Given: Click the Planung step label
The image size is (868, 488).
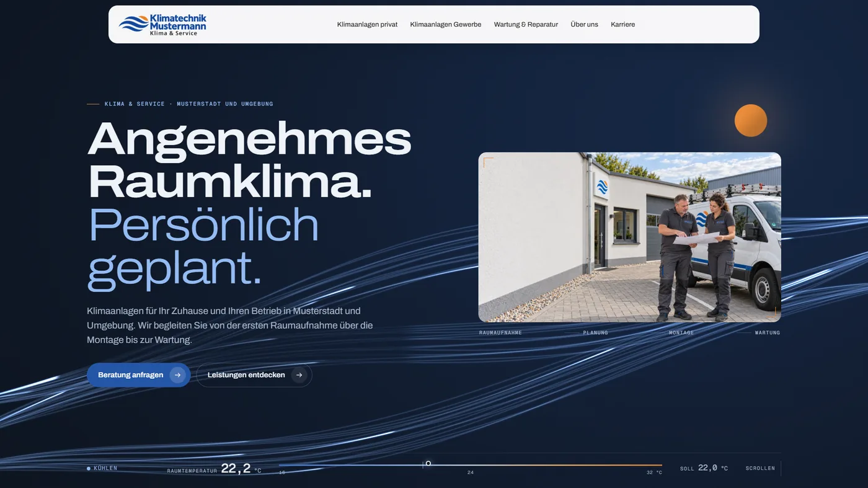Looking at the screenshot, I should coord(595,333).
